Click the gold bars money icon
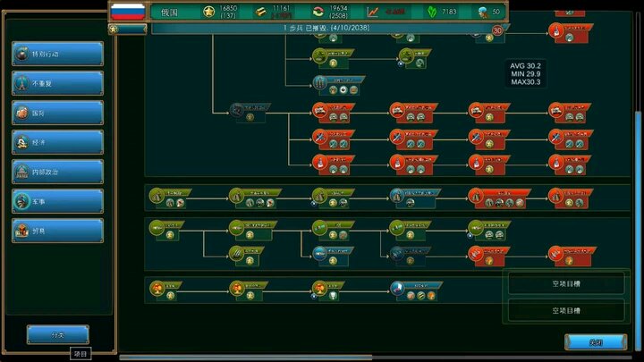 coord(261,12)
